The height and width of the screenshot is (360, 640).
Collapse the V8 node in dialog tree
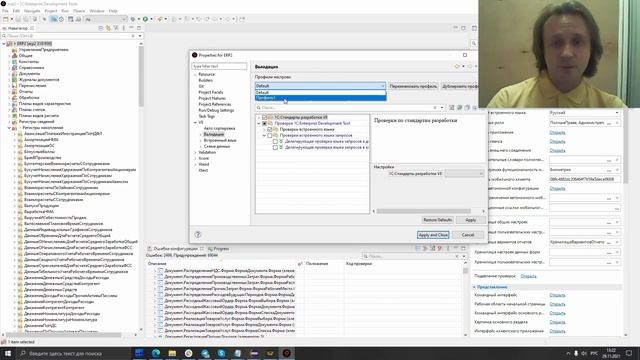click(196, 122)
